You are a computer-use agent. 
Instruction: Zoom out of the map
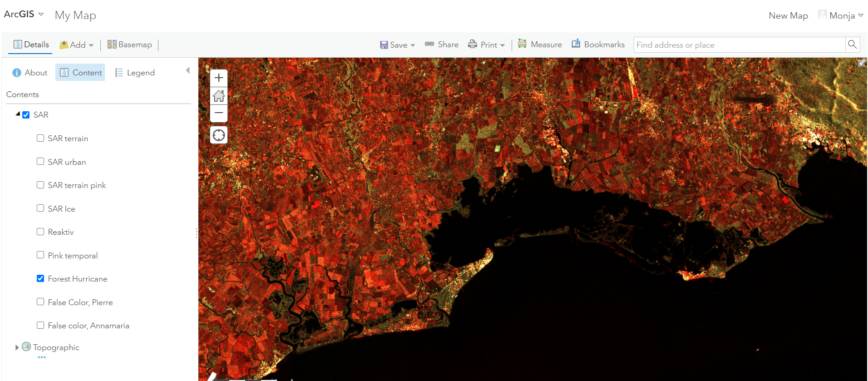tap(219, 113)
